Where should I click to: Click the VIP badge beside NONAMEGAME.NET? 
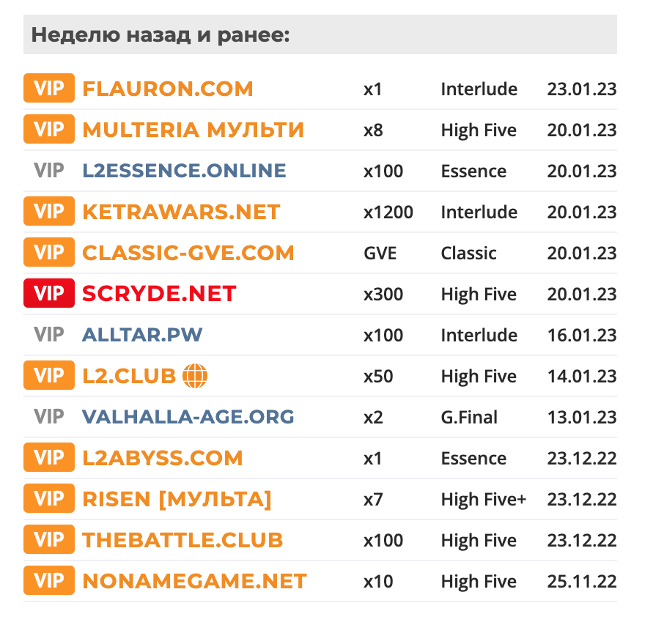coord(49,580)
